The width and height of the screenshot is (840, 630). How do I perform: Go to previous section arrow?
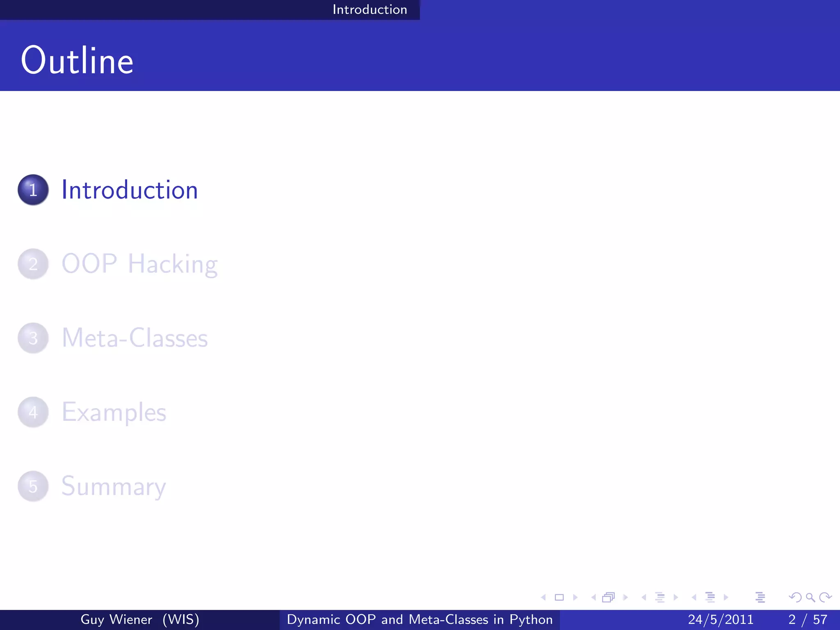pos(694,598)
